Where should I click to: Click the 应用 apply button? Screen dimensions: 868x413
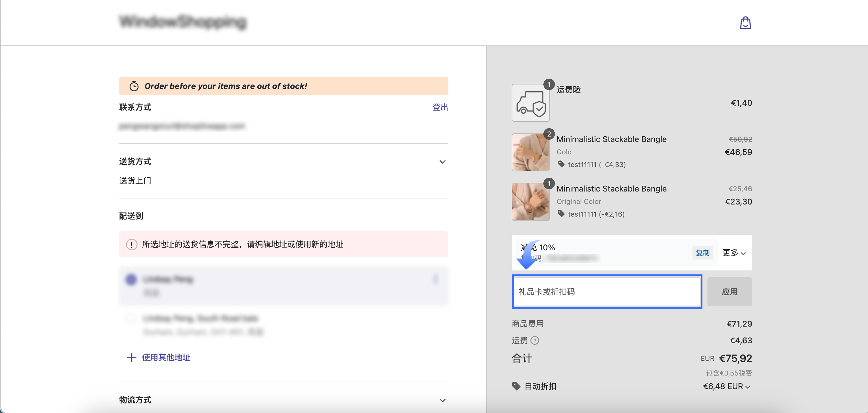coord(730,292)
